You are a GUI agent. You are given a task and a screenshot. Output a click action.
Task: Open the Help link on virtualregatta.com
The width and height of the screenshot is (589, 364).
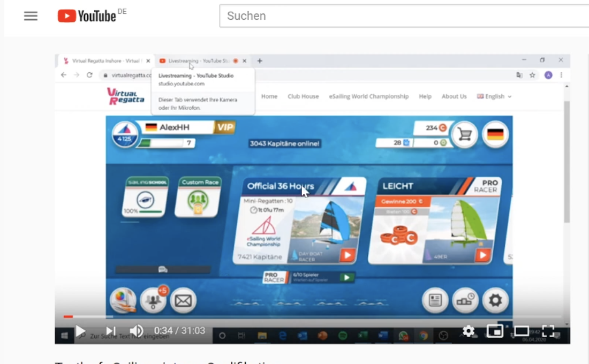(425, 96)
